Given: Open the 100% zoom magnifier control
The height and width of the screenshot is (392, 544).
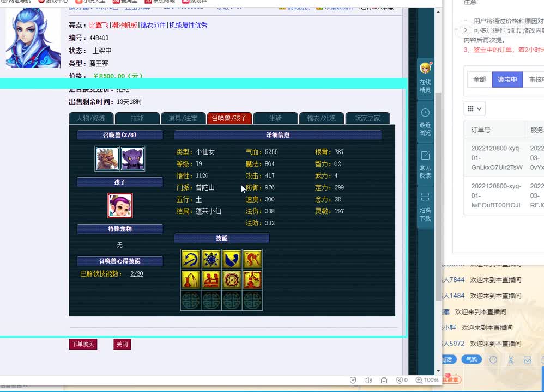Looking at the screenshot, I should pos(427,380).
